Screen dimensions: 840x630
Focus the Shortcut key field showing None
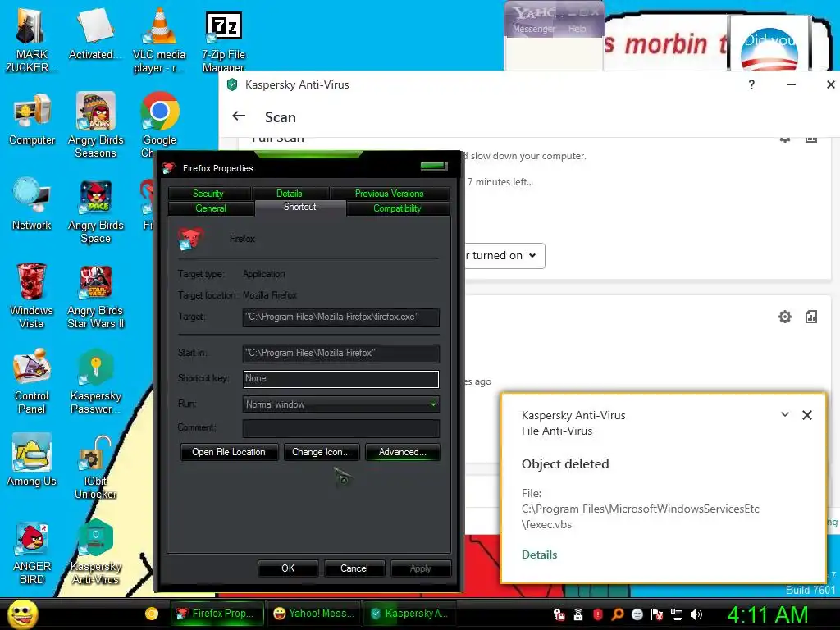[x=341, y=379]
